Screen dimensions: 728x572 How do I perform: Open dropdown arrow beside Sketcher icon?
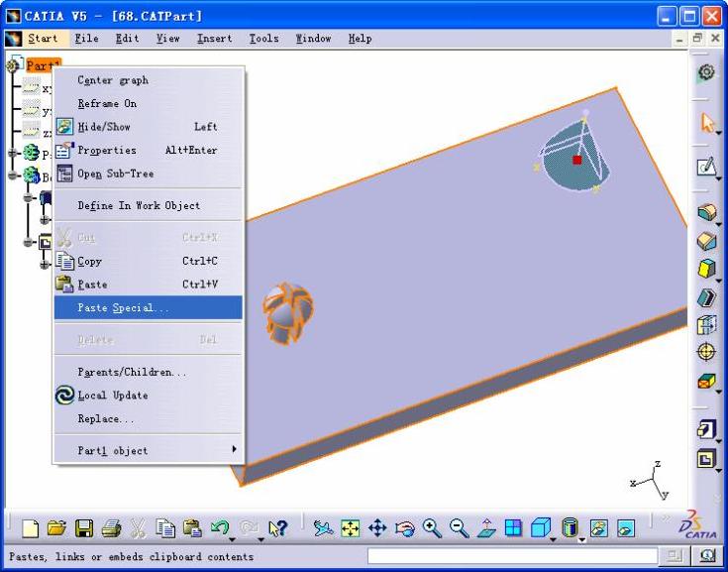tap(719, 178)
